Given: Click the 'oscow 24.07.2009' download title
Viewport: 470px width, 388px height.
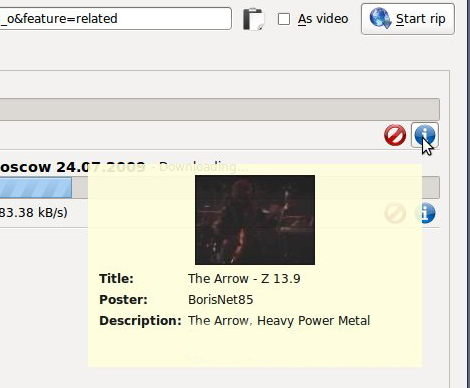Looking at the screenshot, I should (72, 167).
